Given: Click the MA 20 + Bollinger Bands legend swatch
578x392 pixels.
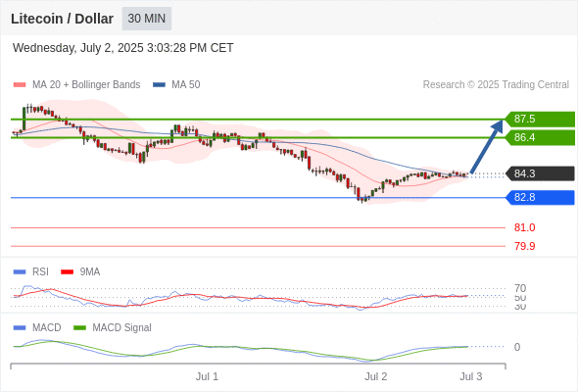Looking at the screenshot, I should [x=20, y=85].
